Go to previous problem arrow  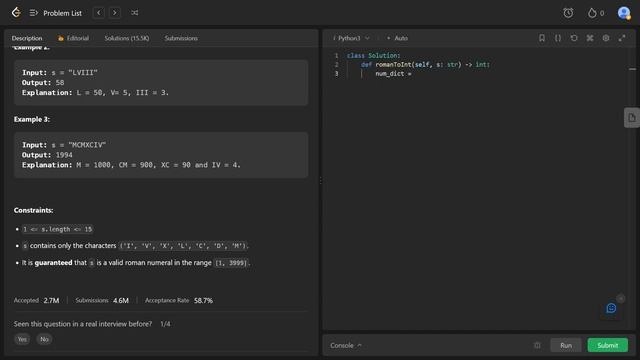pyautogui.click(x=98, y=13)
